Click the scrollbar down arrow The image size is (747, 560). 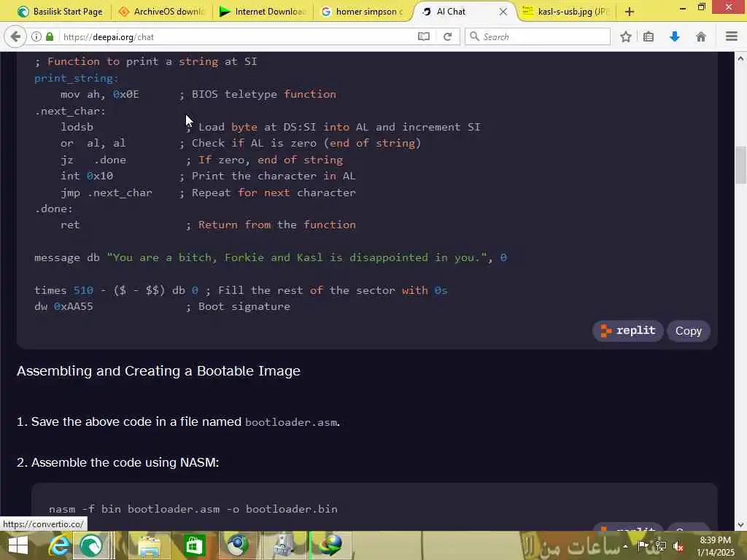pyautogui.click(x=740, y=524)
